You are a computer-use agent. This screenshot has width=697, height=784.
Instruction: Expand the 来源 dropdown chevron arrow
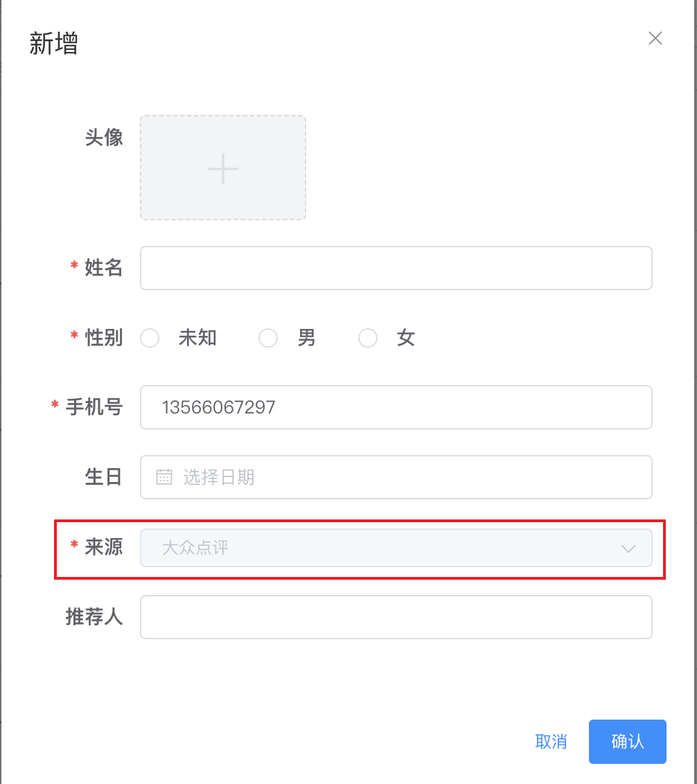pos(628,549)
